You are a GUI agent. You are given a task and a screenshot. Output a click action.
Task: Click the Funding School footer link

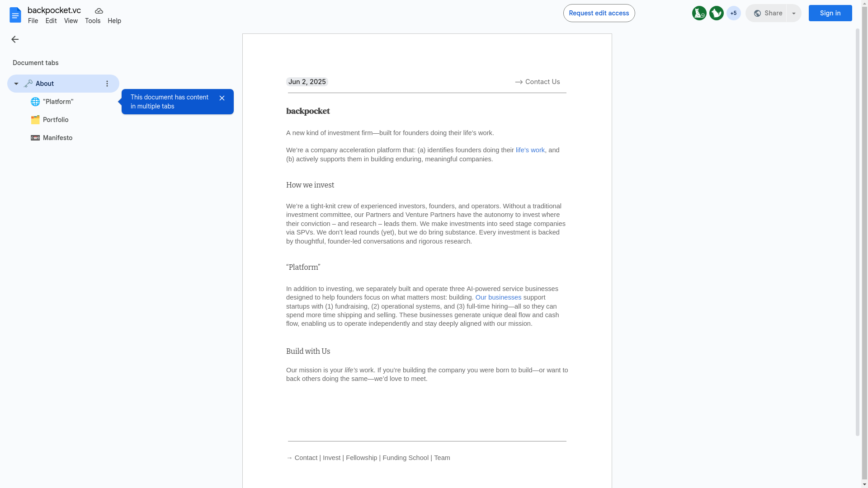pyautogui.click(x=406, y=458)
